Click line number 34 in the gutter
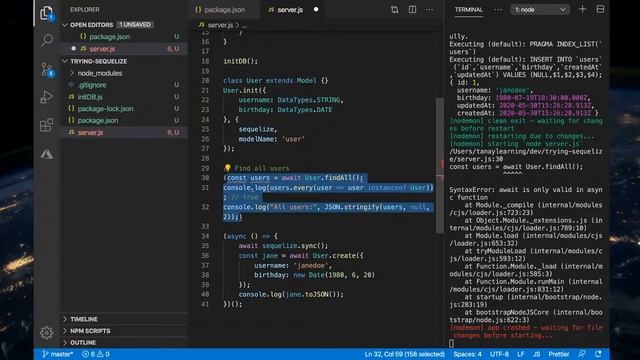 click(x=205, y=236)
